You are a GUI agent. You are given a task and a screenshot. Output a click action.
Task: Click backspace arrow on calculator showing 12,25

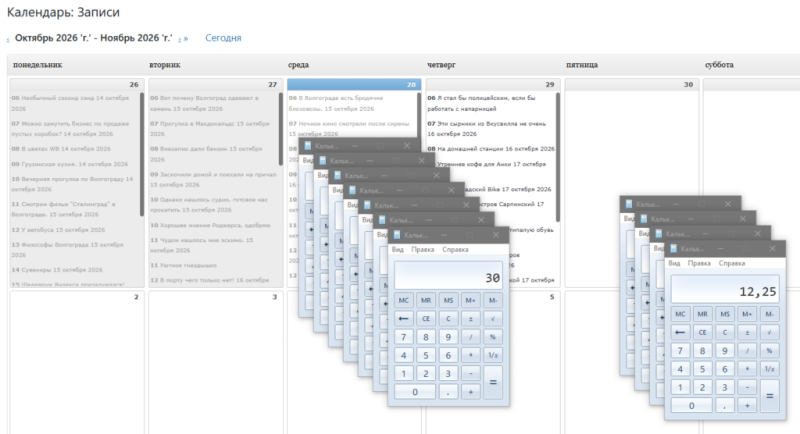click(x=680, y=333)
